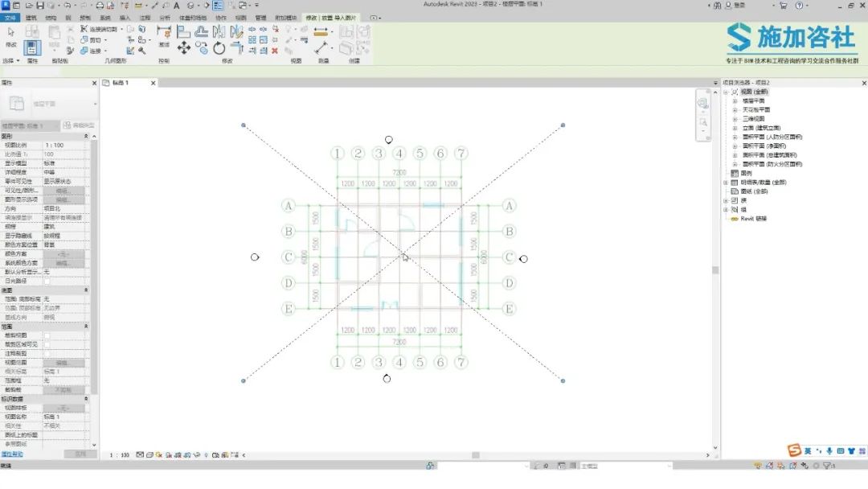Expand the 楼层平面 node in project browser
This screenshot has width=868, height=489.
[x=735, y=101]
